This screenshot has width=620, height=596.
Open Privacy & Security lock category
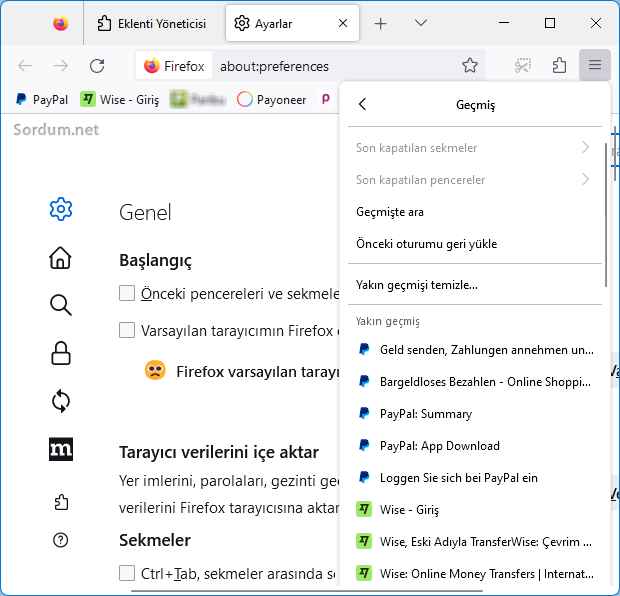(61, 353)
